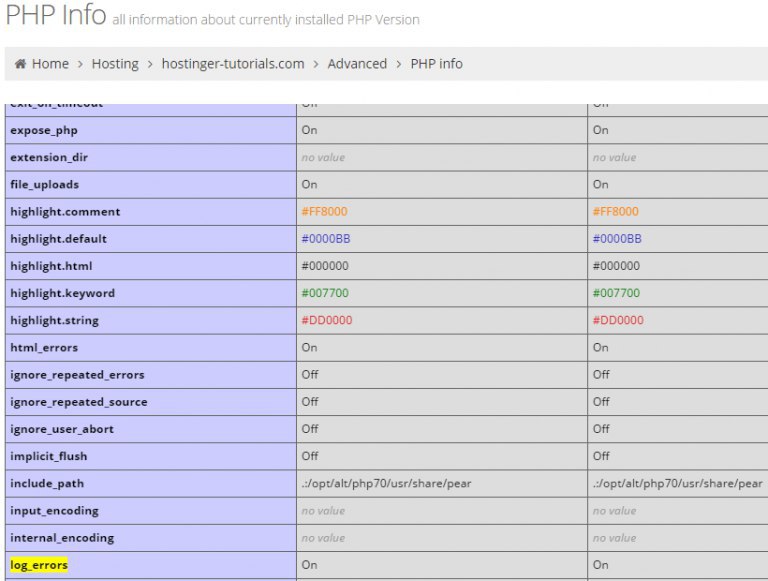
Task: Click the extension_dir local 'no value' cell
Action: (x=323, y=158)
